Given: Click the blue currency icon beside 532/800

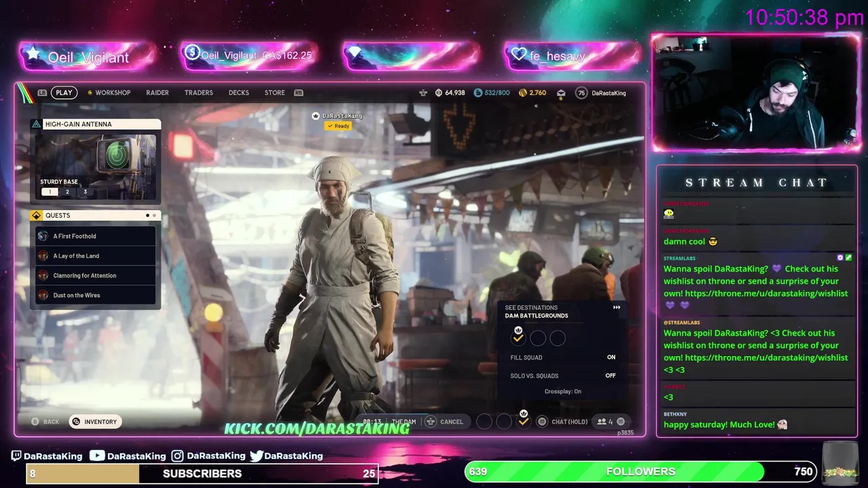Looking at the screenshot, I should pyautogui.click(x=477, y=93).
